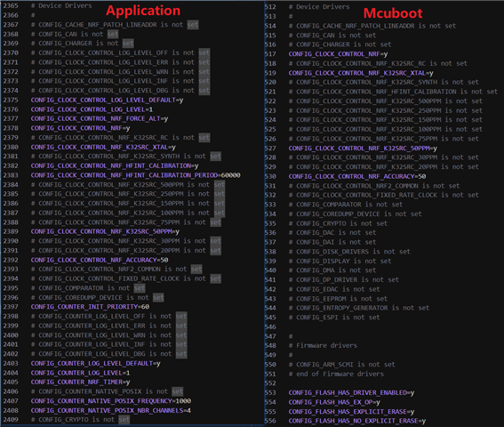504x427 pixels.
Task: Select CONFIG_FLASH_HAS_DRIVER_ENABLED=y line
Action: [351, 393]
